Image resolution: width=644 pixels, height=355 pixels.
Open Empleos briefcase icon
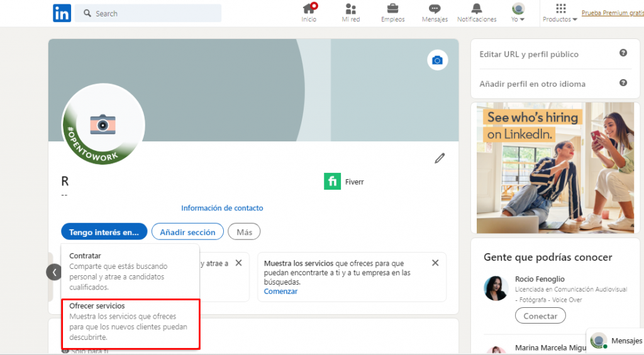[392, 9]
